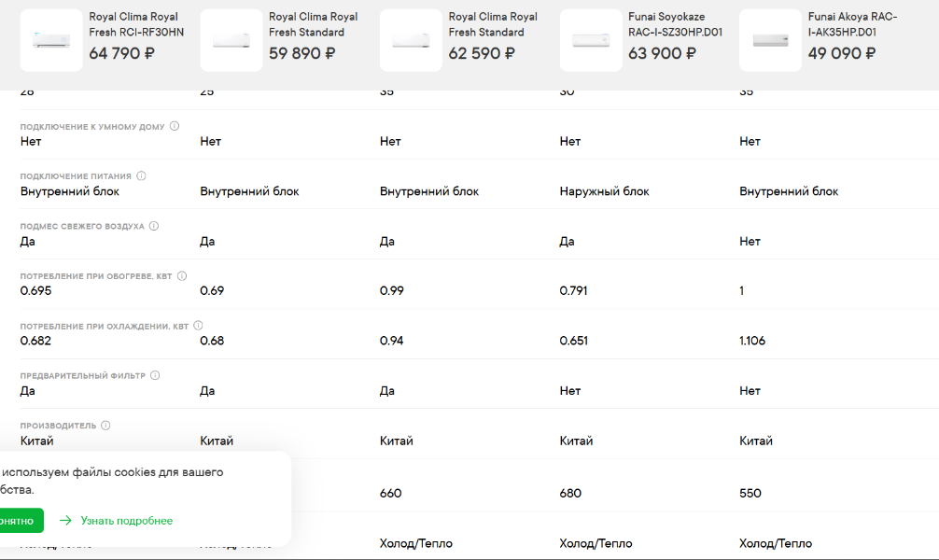Show info icon next to Предварительный фильтр
This screenshot has width=939, height=560.
point(155,375)
